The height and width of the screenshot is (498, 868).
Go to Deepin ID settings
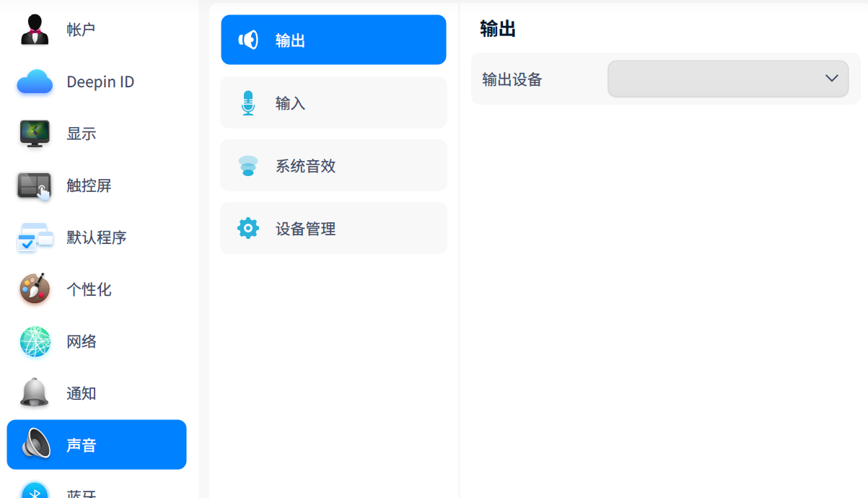coord(97,82)
